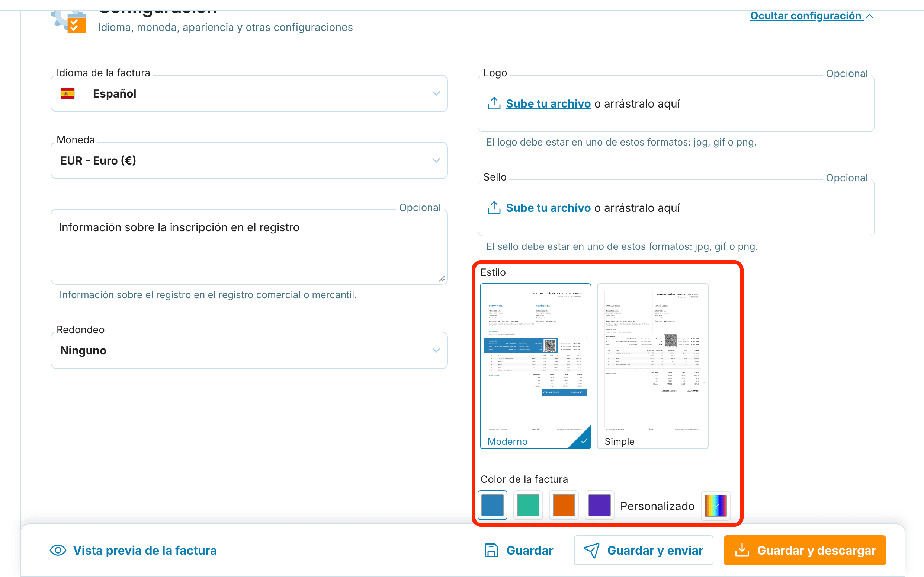Select the orange invoice color swatch
The height and width of the screenshot is (577, 924).
(x=564, y=505)
